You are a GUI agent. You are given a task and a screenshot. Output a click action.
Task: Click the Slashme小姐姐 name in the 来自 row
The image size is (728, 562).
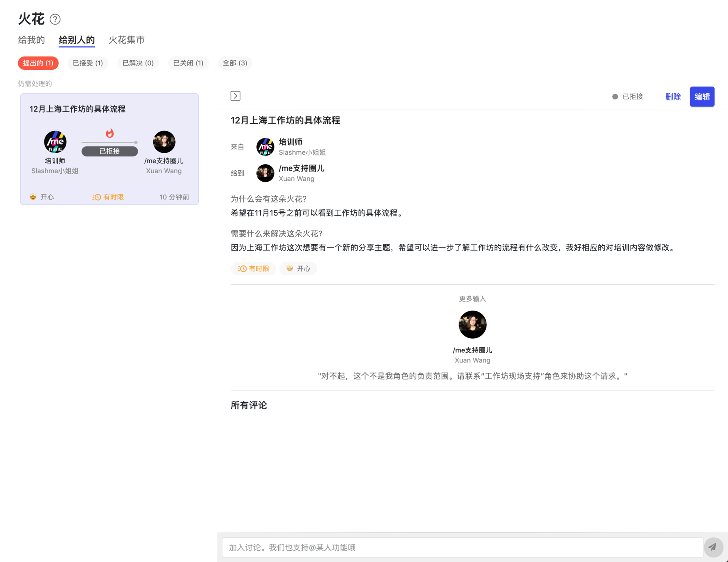coord(302,152)
